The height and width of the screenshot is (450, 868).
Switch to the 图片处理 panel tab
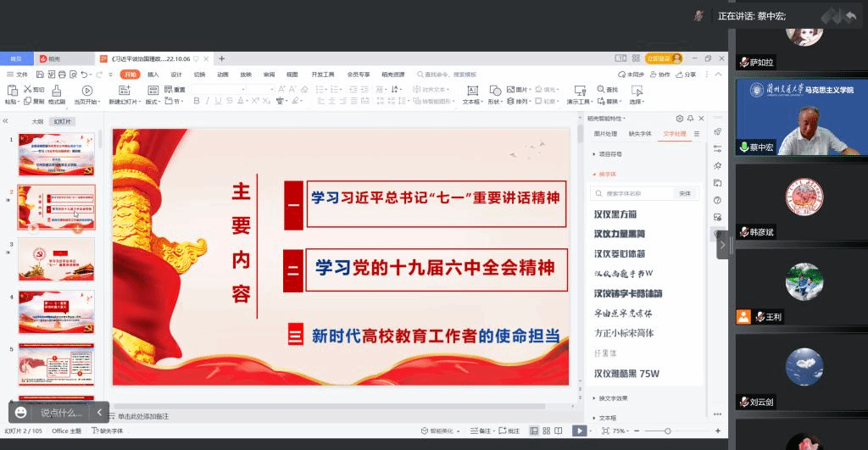pos(605,134)
